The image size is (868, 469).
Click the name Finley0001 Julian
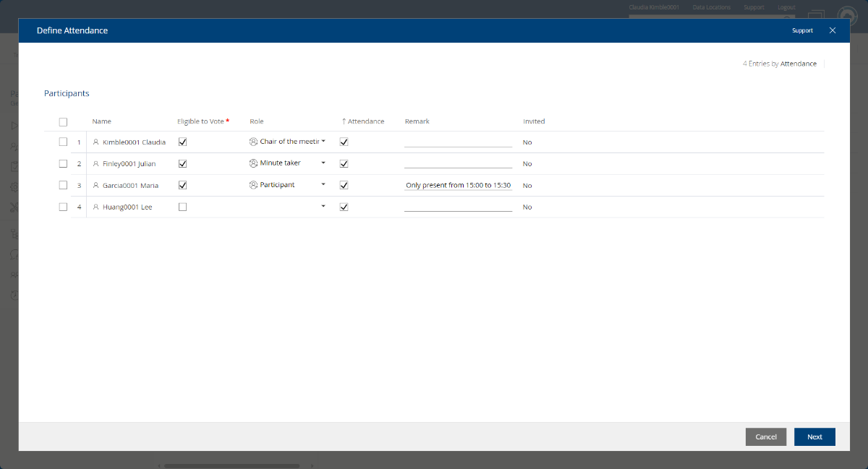click(x=129, y=164)
